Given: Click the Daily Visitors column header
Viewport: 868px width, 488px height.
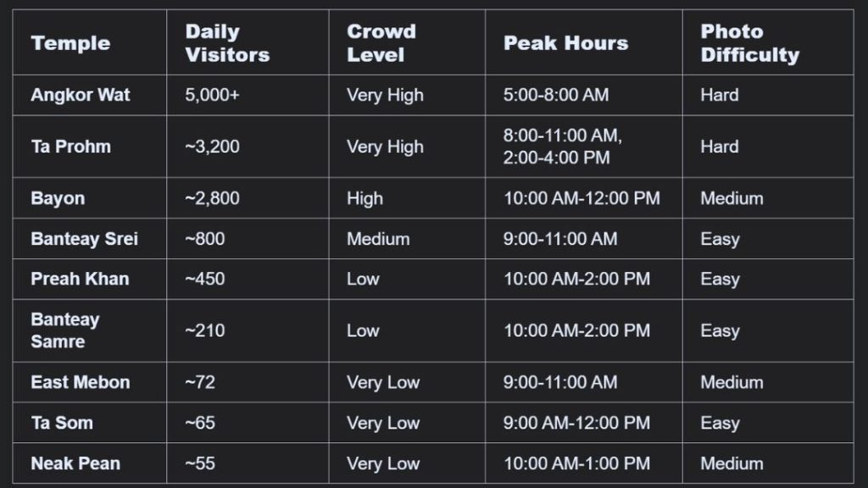Looking at the screenshot, I should point(227,43).
